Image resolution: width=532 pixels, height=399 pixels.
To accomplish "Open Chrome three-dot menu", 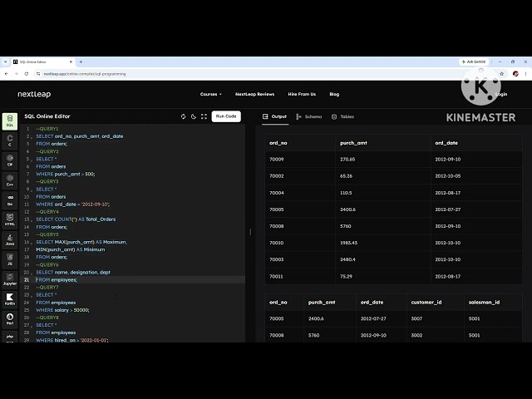I will click(x=525, y=74).
